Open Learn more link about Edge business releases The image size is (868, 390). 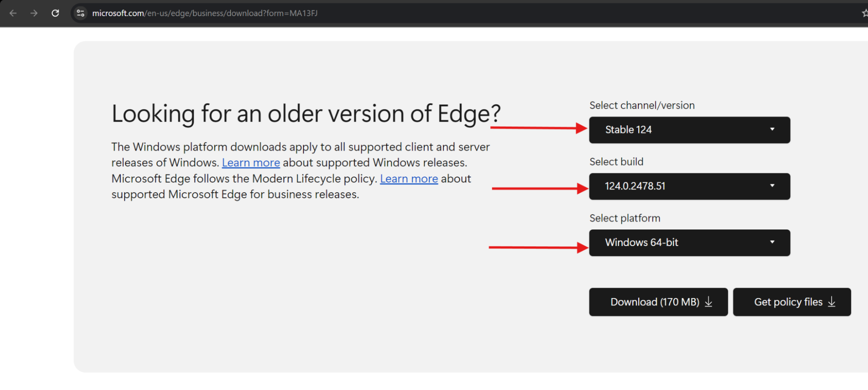point(409,179)
